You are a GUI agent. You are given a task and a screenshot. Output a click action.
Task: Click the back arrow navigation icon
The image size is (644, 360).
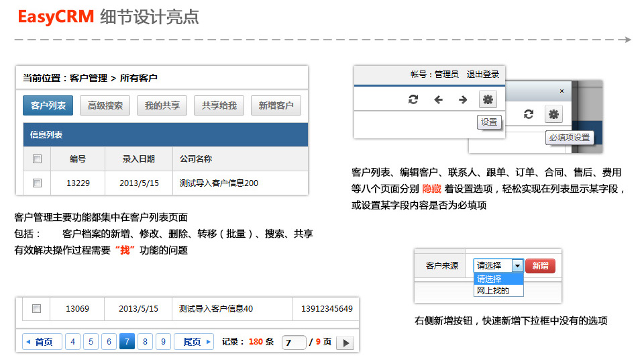click(x=438, y=100)
